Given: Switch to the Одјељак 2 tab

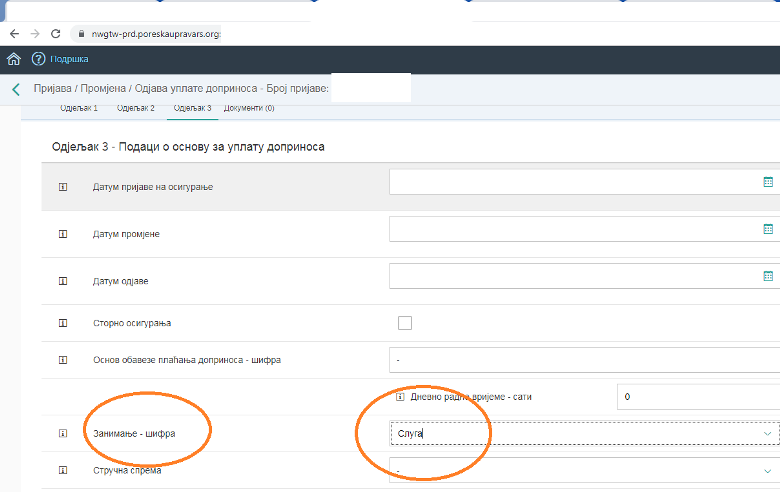Looking at the screenshot, I should click(137, 107).
